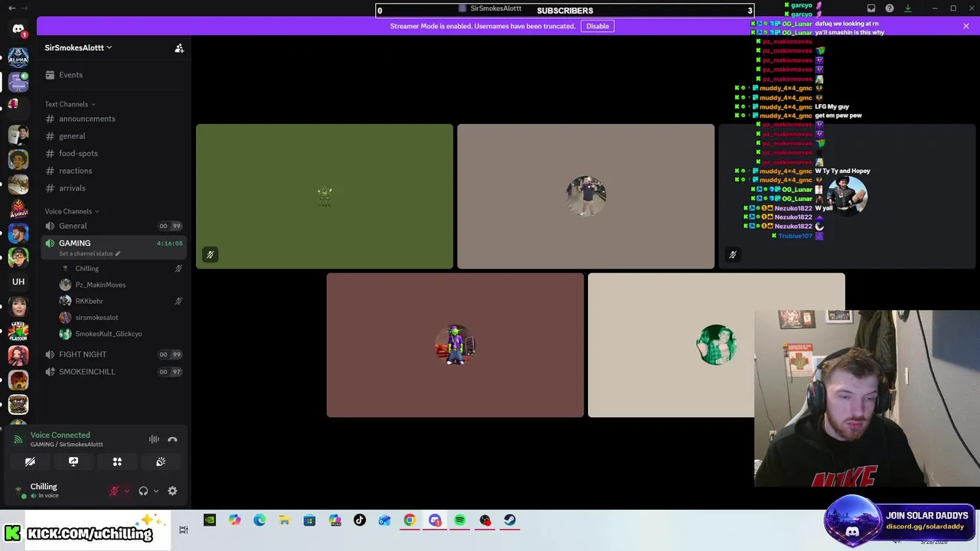This screenshot has height=551, width=980.
Task: Switch to OBS Studio in taskbar
Action: pyautogui.click(x=485, y=520)
